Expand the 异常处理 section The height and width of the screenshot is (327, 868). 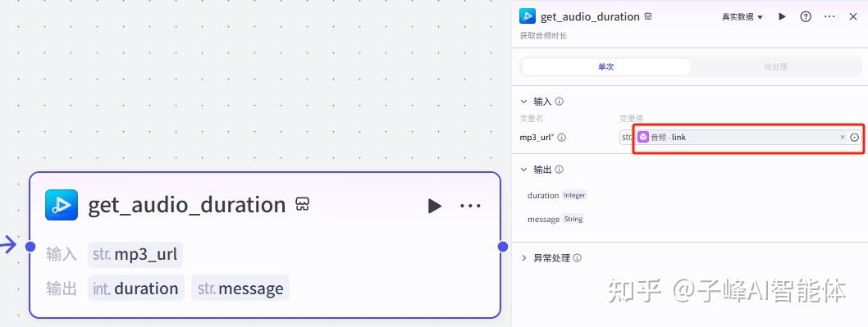click(x=523, y=258)
